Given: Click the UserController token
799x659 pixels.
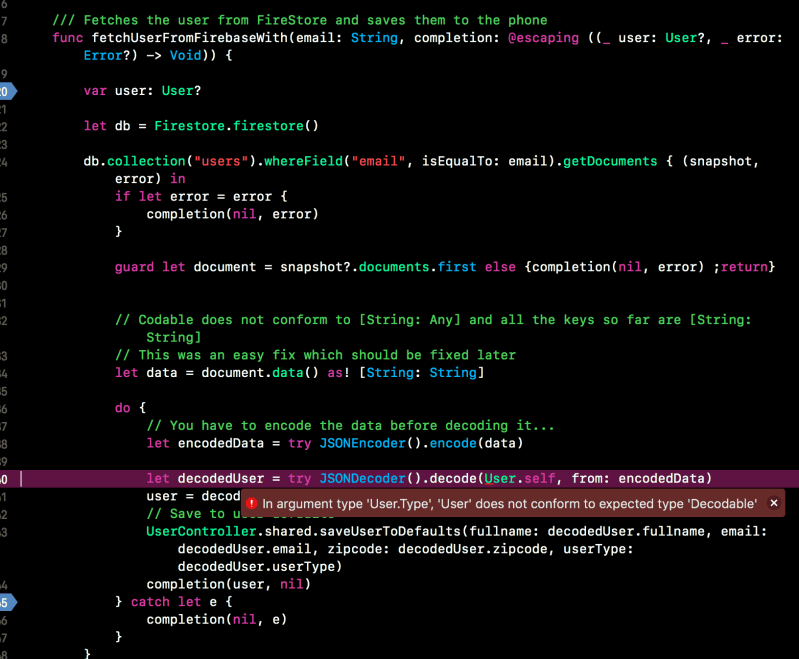Looking at the screenshot, I should pyautogui.click(x=201, y=532).
